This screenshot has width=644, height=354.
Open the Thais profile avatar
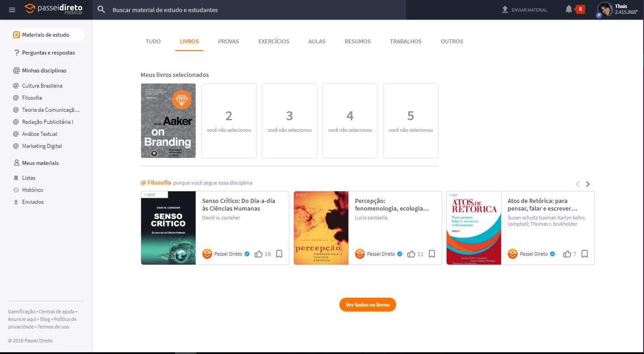point(605,9)
